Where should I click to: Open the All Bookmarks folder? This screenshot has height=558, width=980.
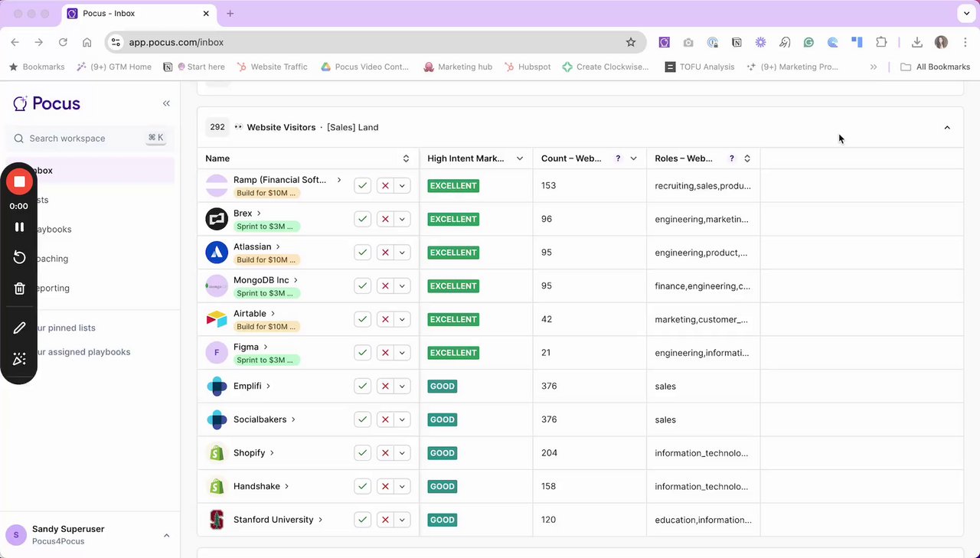(935, 67)
